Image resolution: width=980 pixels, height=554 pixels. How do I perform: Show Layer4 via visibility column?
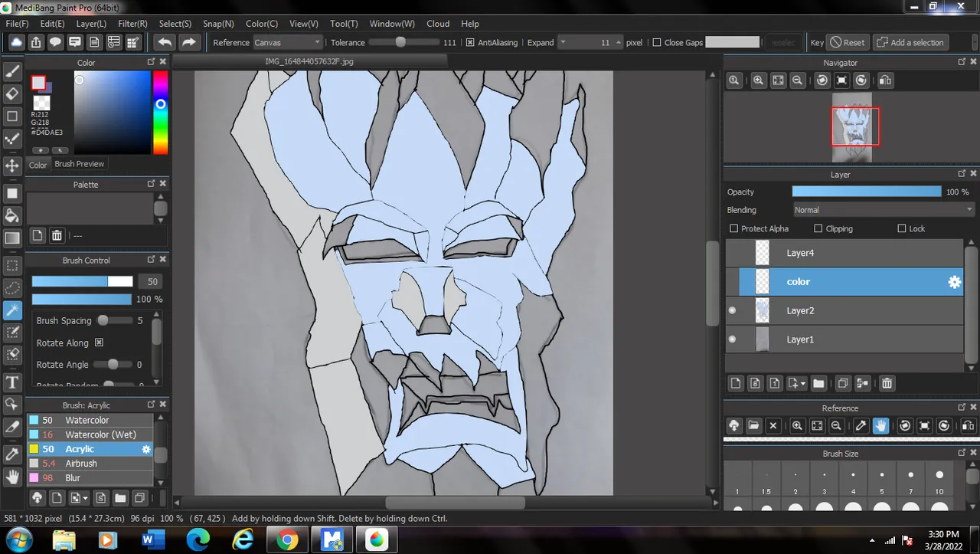pyautogui.click(x=732, y=253)
